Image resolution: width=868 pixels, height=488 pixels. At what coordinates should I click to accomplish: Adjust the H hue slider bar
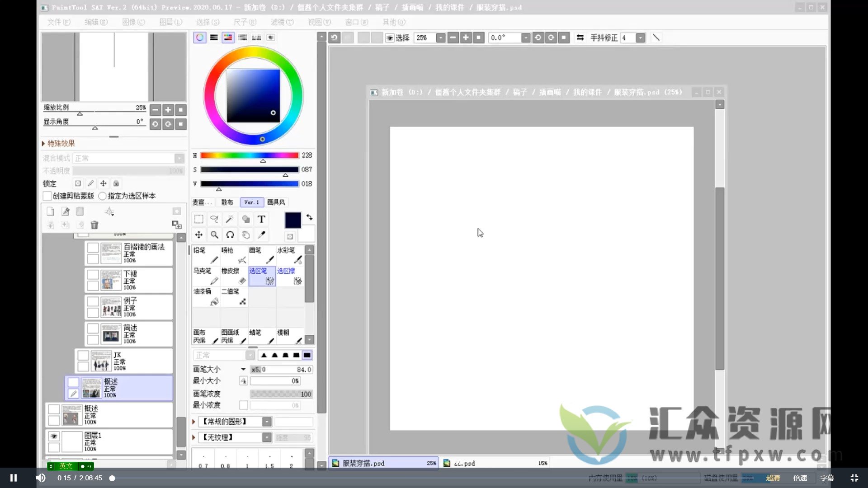[250, 155]
